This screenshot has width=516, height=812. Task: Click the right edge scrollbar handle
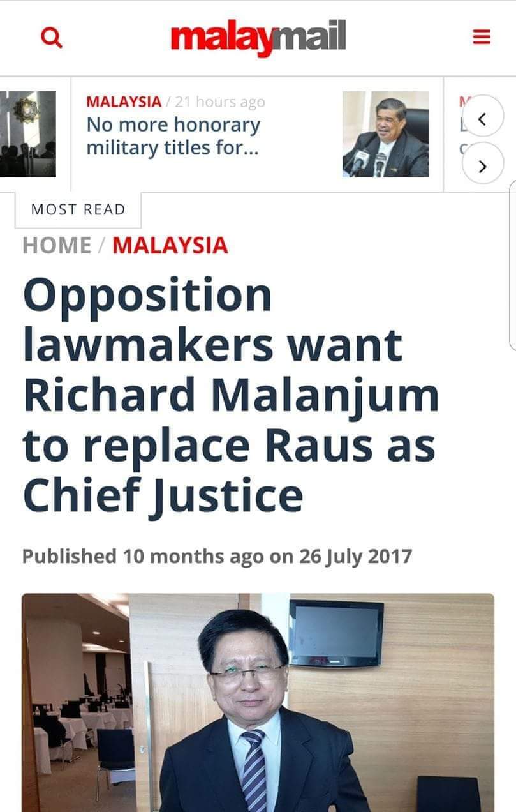(512, 265)
